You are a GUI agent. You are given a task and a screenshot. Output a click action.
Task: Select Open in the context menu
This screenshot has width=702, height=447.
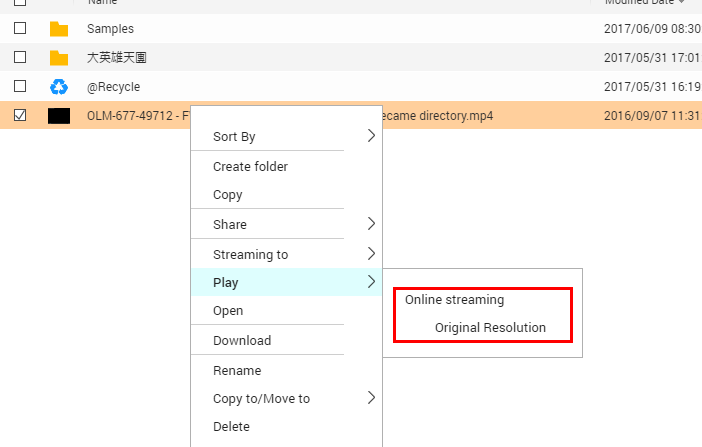point(228,311)
